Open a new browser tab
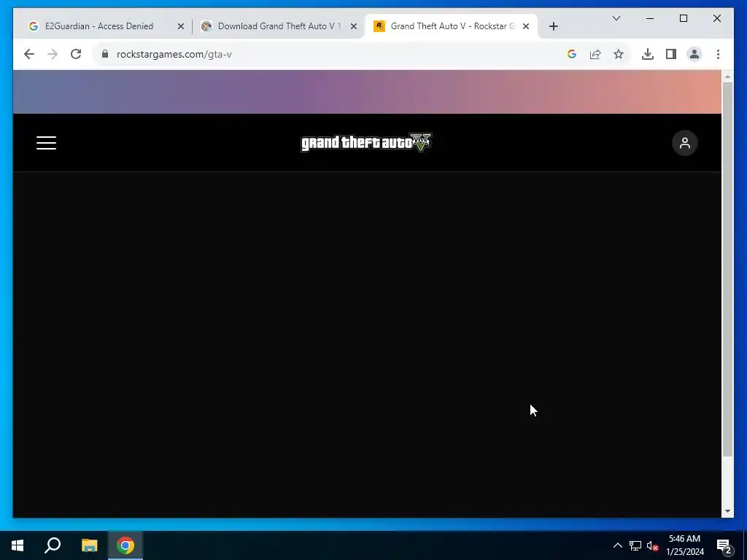The image size is (747, 560). point(553,26)
